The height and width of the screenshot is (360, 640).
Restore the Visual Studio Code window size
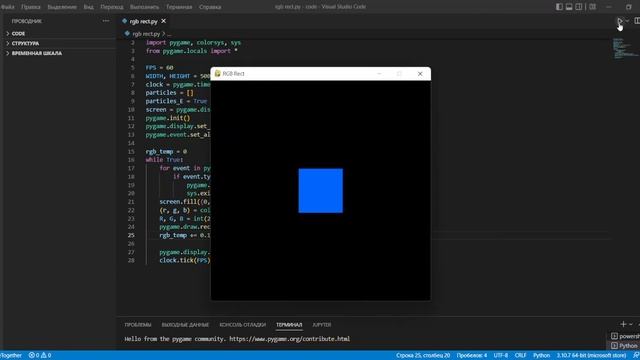(x=629, y=7)
